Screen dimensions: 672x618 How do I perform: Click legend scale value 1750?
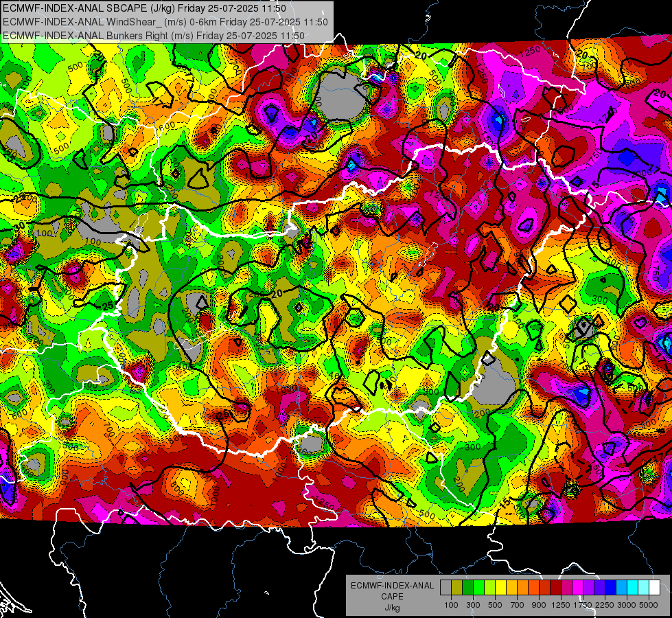(583, 605)
